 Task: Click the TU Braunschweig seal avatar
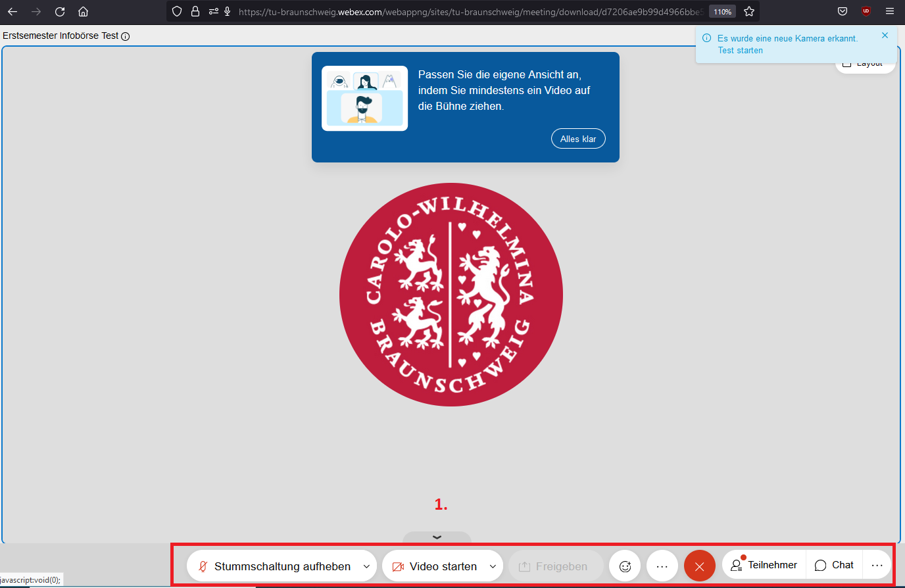click(x=451, y=295)
